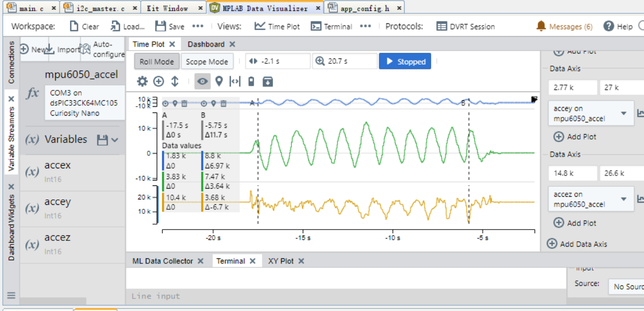Open accez on mpu6050_accel dropdown

pyautogui.click(x=591, y=199)
